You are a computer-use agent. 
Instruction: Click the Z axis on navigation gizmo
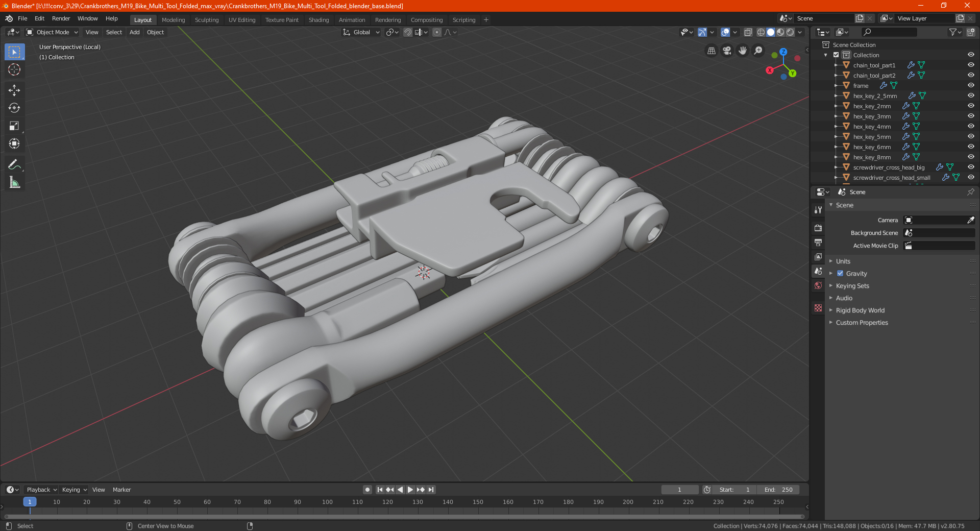(x=783, y=52)
